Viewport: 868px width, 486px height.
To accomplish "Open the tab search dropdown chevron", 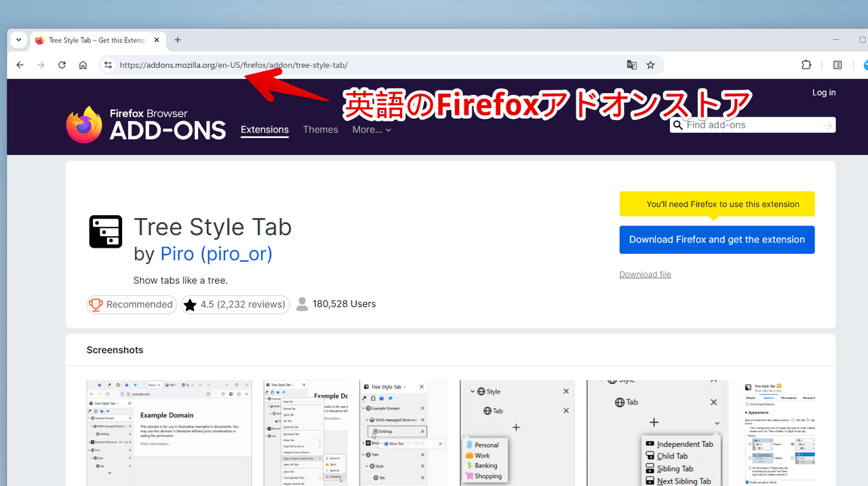I will click(19, 40).
